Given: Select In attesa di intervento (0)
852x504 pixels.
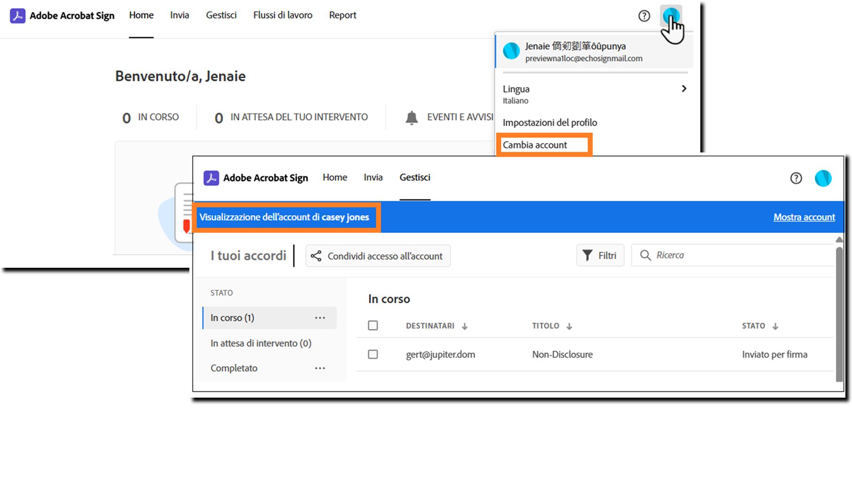Looking at the screenshot, I should pyautogui.click(x=261, y=344).
